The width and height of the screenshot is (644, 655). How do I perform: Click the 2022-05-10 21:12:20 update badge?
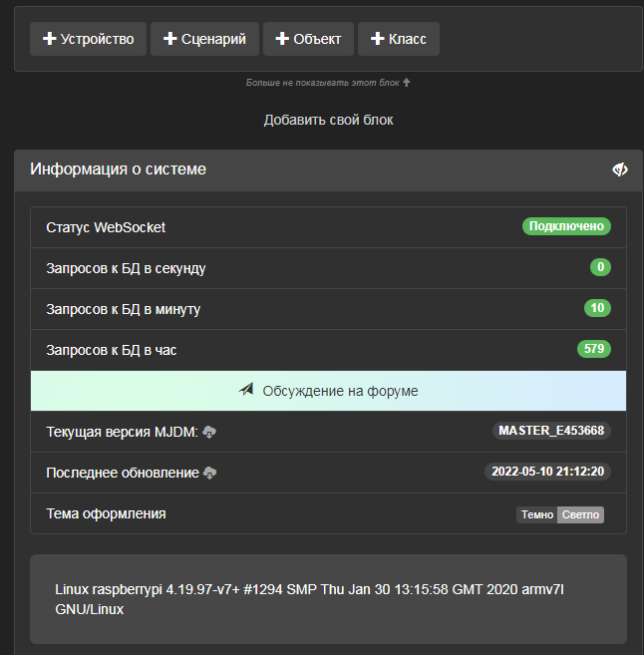547,472
